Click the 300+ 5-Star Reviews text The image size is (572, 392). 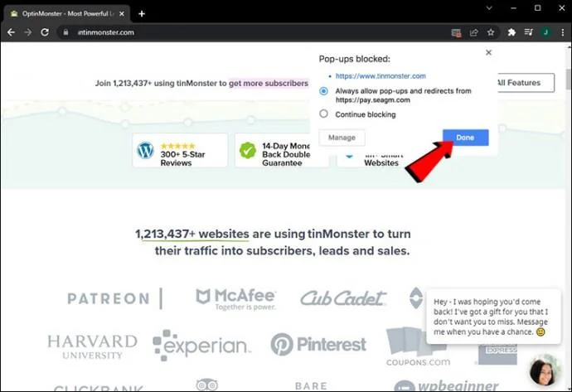182,158
